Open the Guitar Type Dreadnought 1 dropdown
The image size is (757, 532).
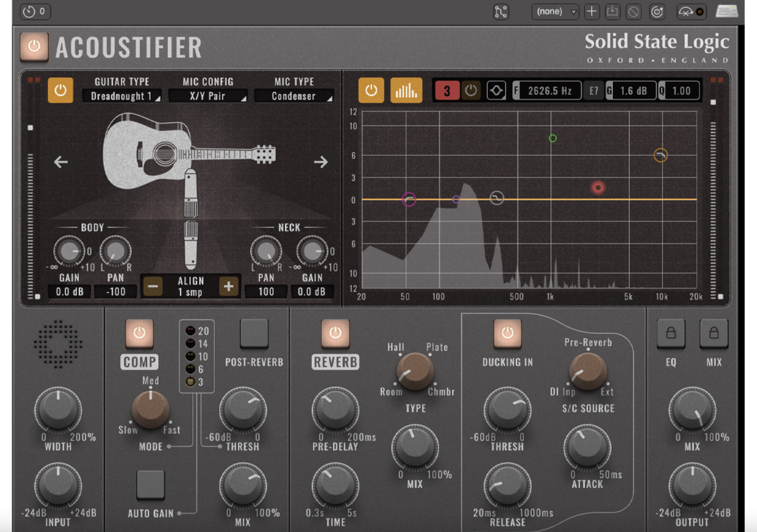click(x=123, y=96)
